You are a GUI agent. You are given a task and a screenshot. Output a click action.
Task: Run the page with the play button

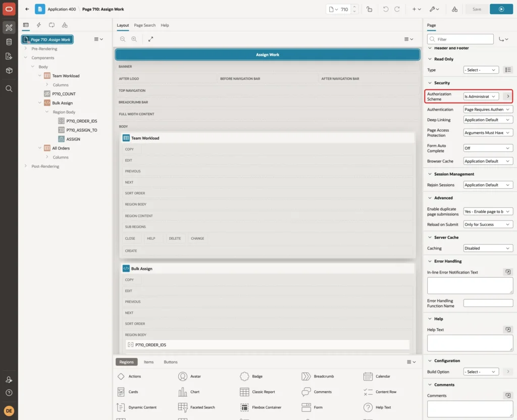[x=501, y=9]
